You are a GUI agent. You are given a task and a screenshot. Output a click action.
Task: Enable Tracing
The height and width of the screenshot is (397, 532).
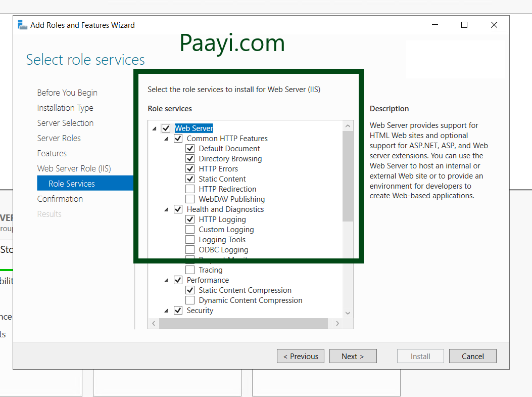(x=190, y=270)
